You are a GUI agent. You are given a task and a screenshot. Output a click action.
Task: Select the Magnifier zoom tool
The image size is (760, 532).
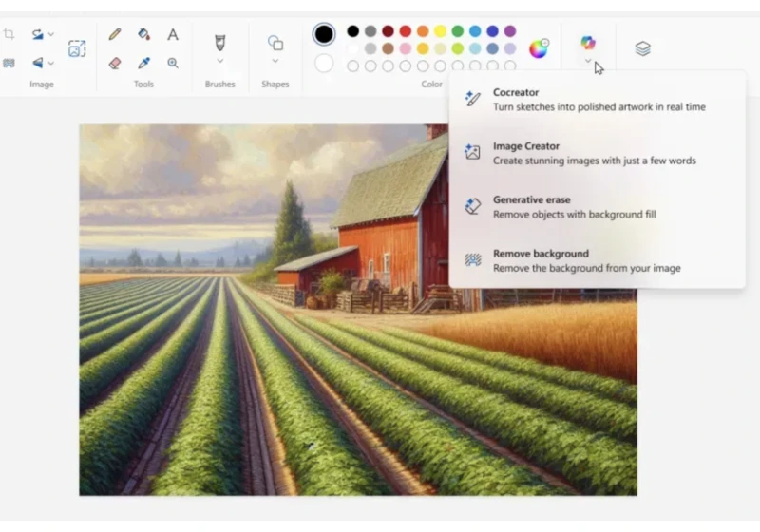pyautogui.click(x=173, y=63)
